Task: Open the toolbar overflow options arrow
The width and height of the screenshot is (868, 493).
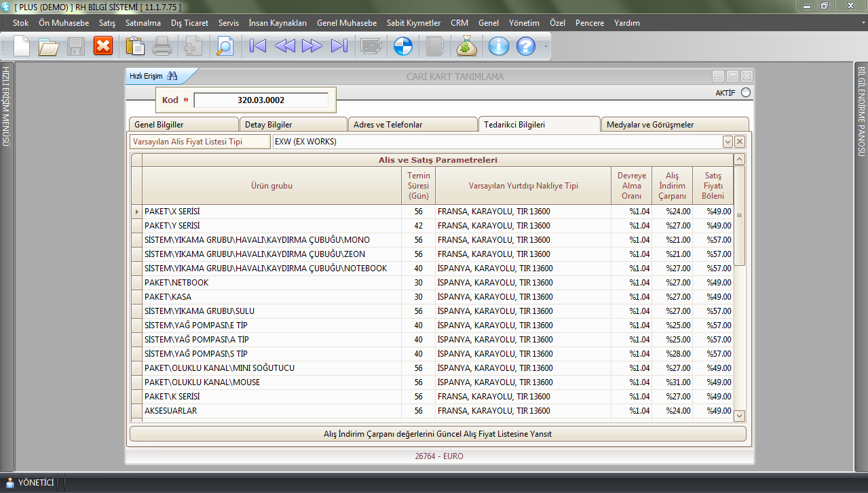Action: click(544, 47)
